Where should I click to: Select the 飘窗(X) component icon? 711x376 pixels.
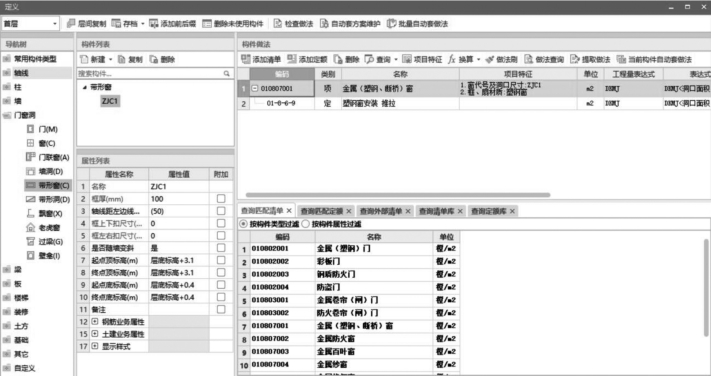pos(30,213)
